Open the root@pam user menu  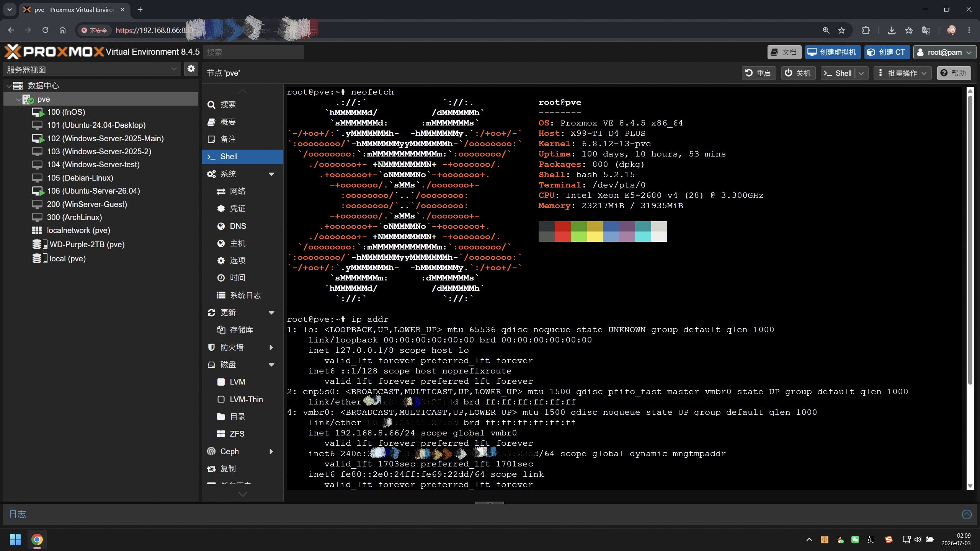click(944, 52)
